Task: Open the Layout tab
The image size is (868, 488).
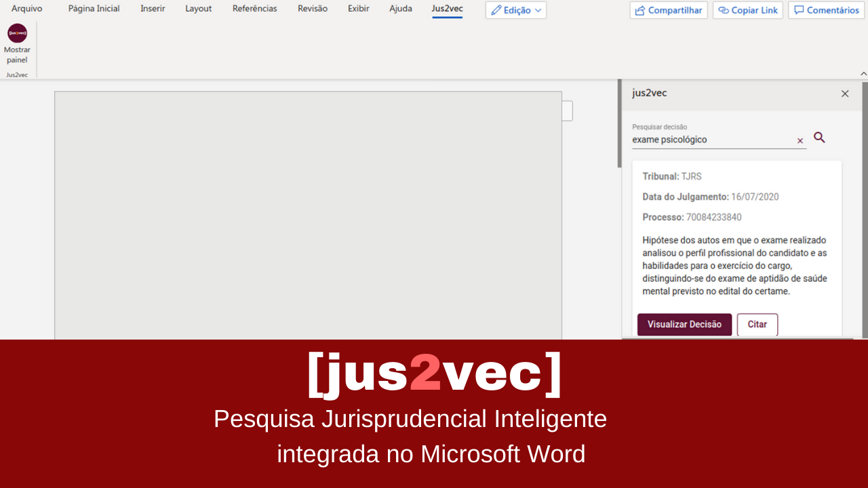Action: (199, 9)
